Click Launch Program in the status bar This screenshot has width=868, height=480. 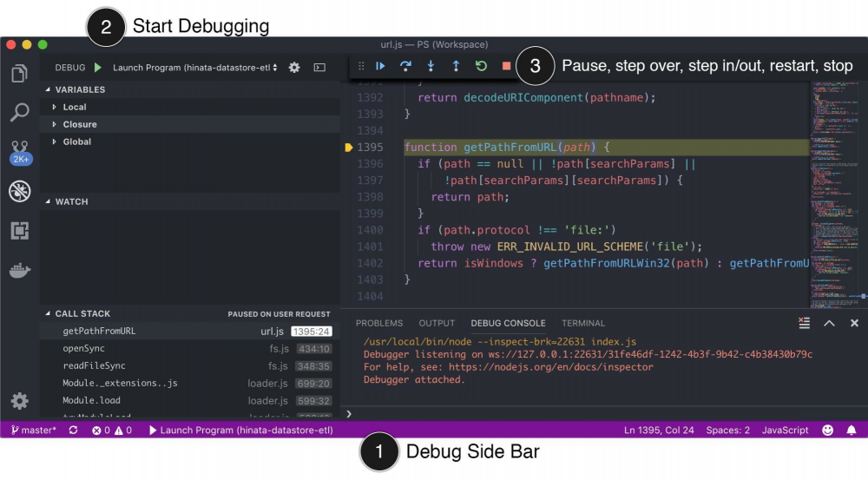(x=240, y=431)
